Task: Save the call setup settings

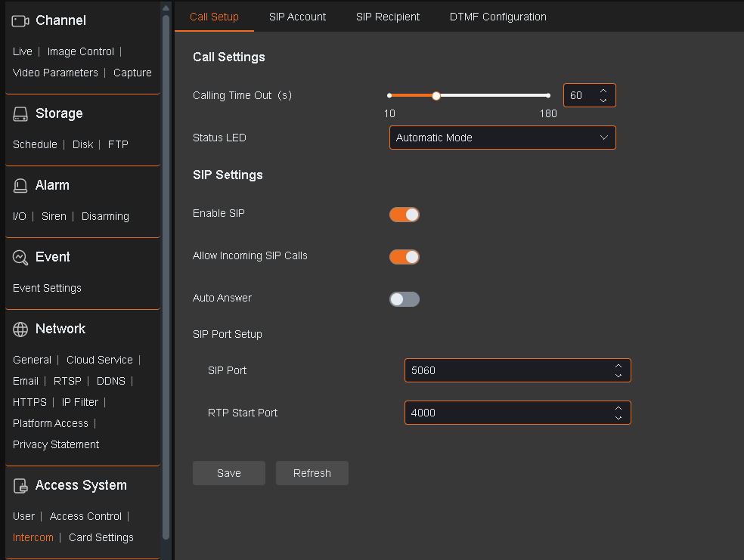Action: (228, 473)
